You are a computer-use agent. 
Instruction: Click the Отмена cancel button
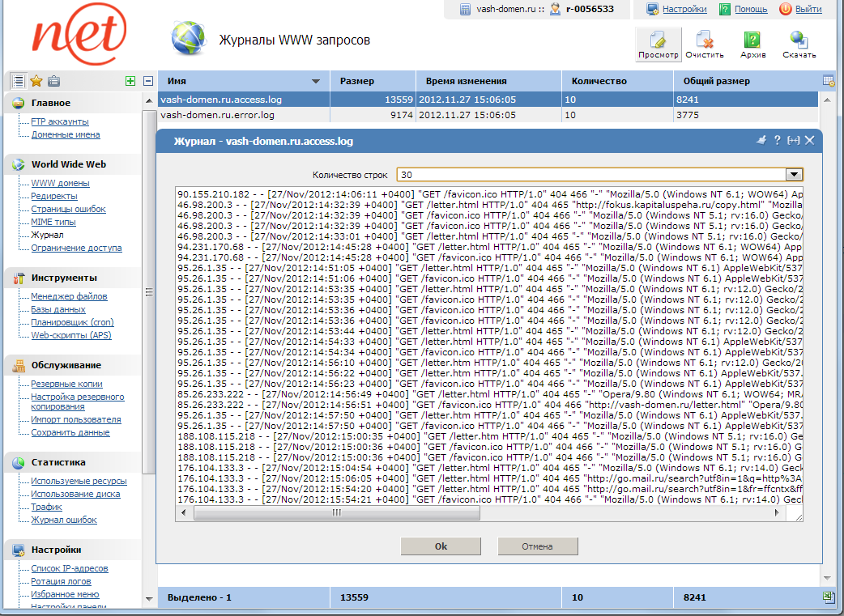(x=537, y=546)
